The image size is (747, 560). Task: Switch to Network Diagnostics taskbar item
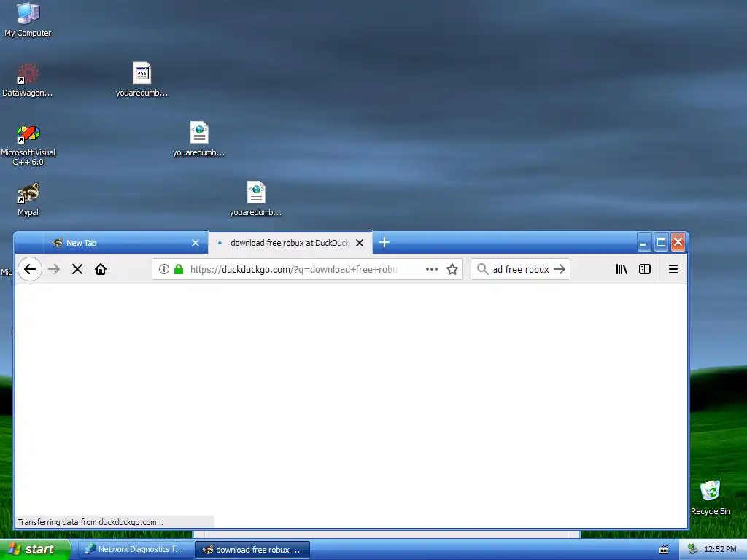coord(135,550)
